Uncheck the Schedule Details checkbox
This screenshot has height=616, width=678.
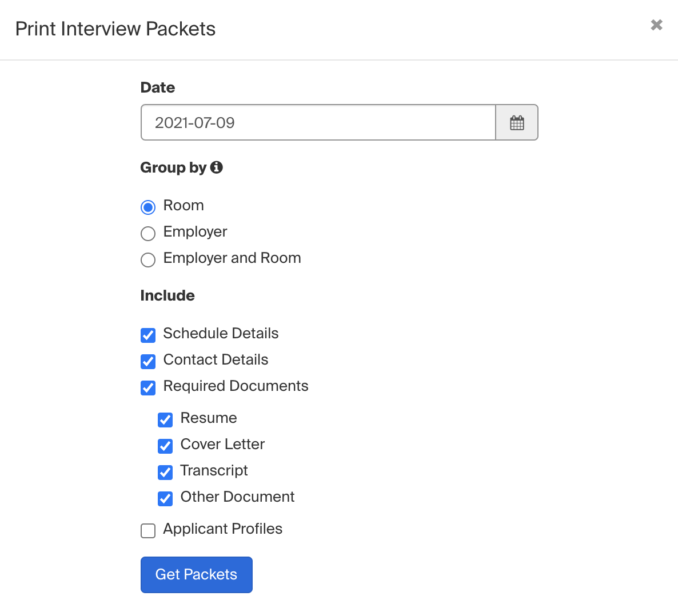point(148,335)
